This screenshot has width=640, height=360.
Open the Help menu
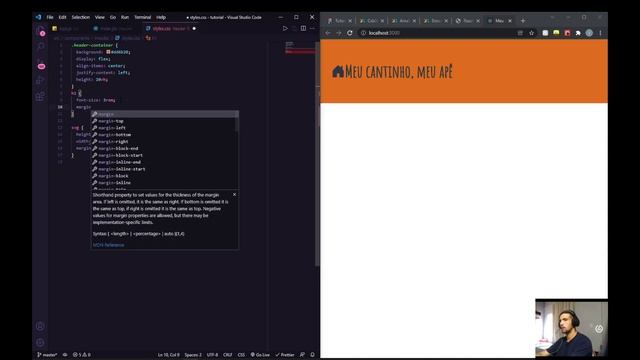pos(161,17)
